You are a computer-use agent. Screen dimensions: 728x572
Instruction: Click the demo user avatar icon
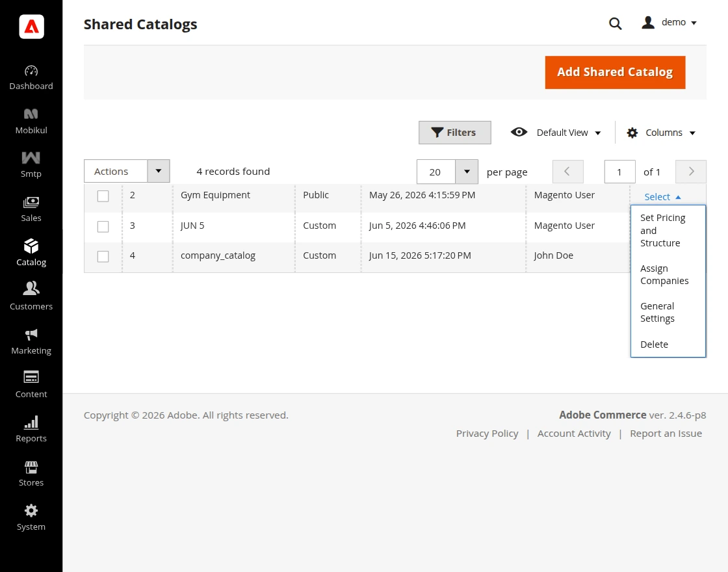coord(648,22)
